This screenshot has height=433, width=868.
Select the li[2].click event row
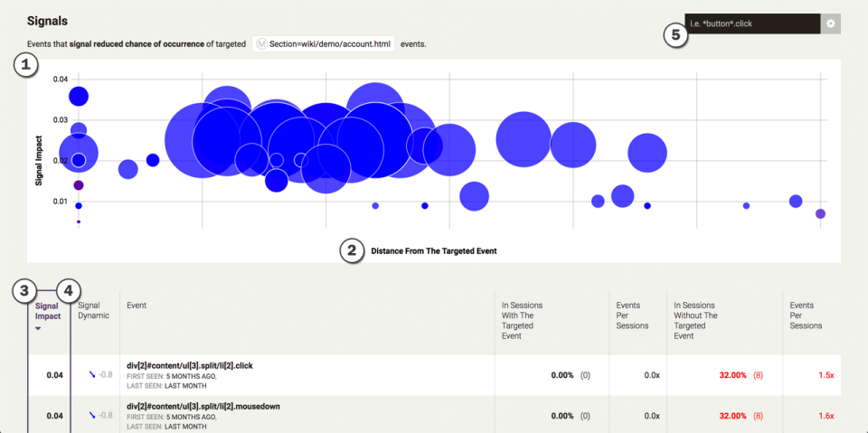click(x=434, y=375)
